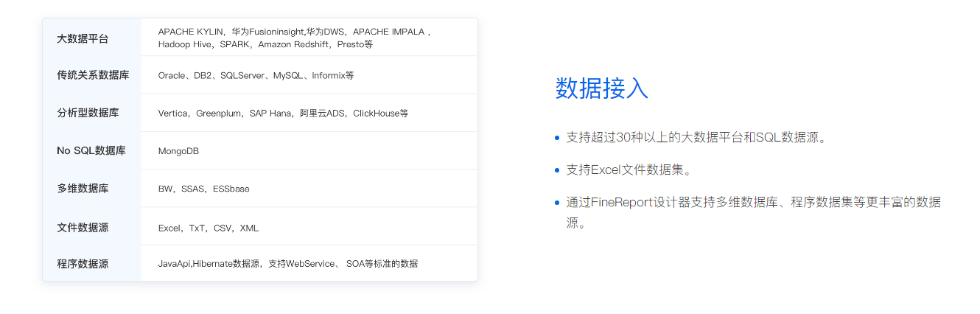Viewport: 980px width, 314px height.
Task: Select the 程序数据源 row label
Action: 83,264
